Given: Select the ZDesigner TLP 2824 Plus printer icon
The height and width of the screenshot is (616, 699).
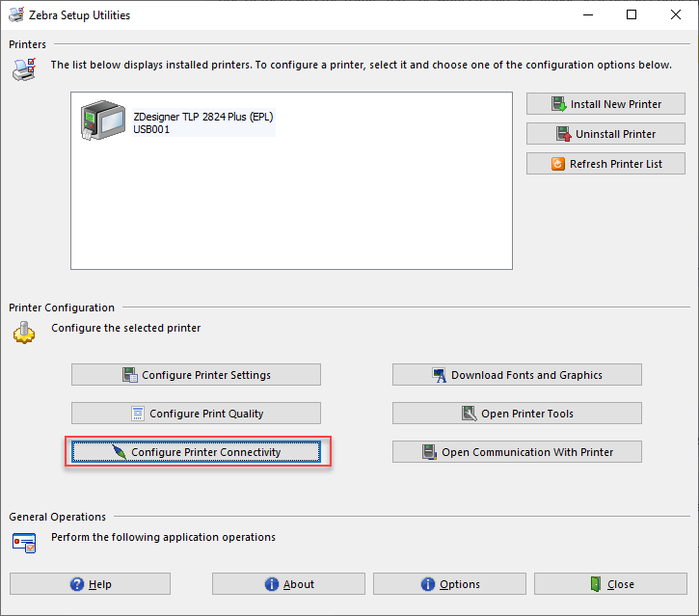Looking at the screenshot, I should (103, 121).
